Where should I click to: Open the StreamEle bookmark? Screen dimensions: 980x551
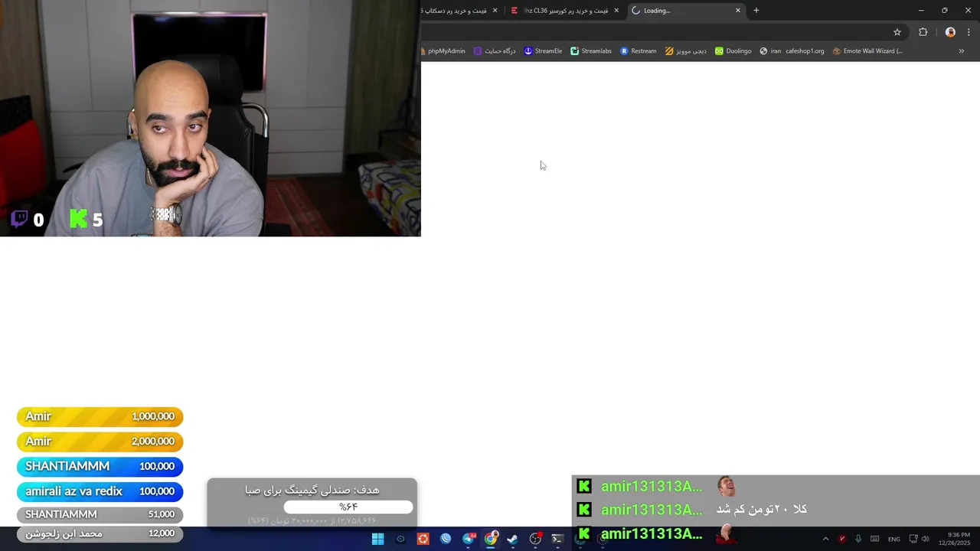[544, 51]
